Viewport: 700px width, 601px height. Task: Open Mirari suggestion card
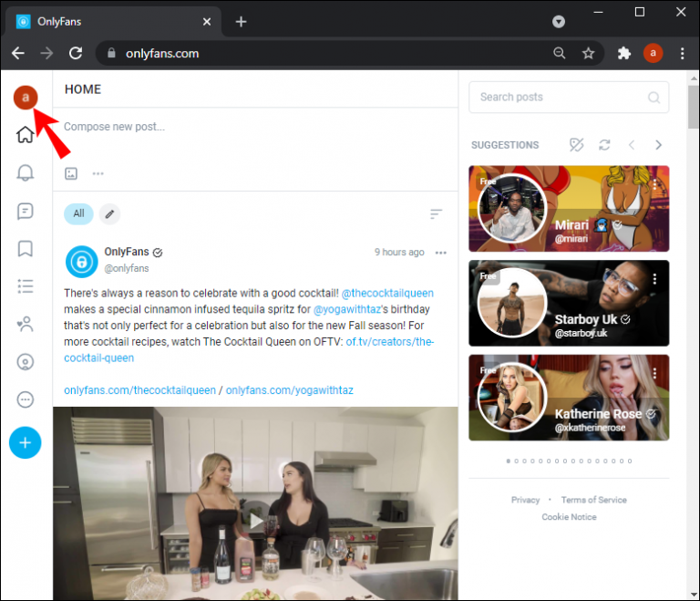[x=569, y=209]
